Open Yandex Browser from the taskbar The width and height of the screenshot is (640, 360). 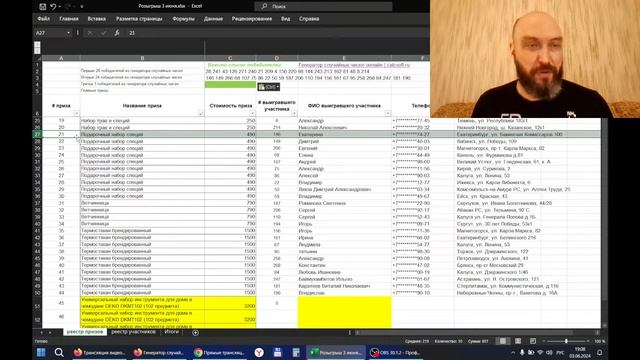coord(259,352)
